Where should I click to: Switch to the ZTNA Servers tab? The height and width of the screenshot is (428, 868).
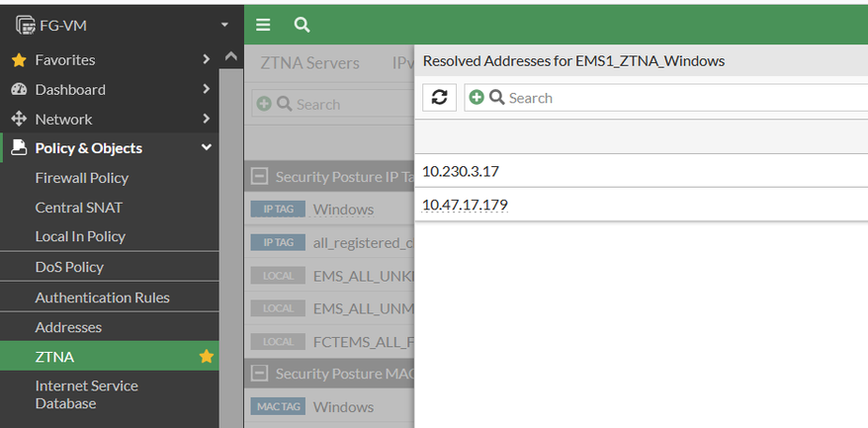pyautogui.click(x=309, y=63)
